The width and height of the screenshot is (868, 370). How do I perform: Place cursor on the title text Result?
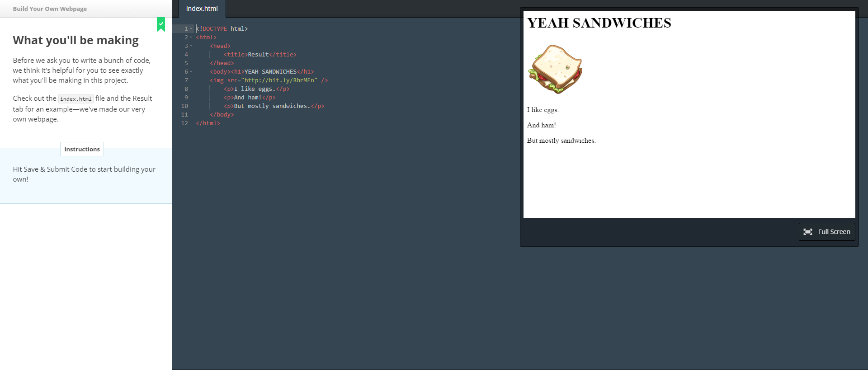(258, 55)
